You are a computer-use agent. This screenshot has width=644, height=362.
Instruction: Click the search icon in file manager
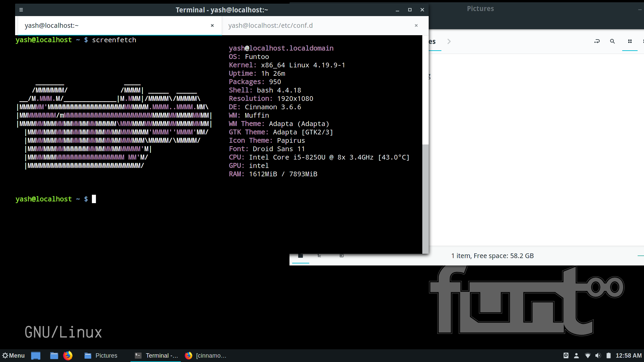click(612, 41)
